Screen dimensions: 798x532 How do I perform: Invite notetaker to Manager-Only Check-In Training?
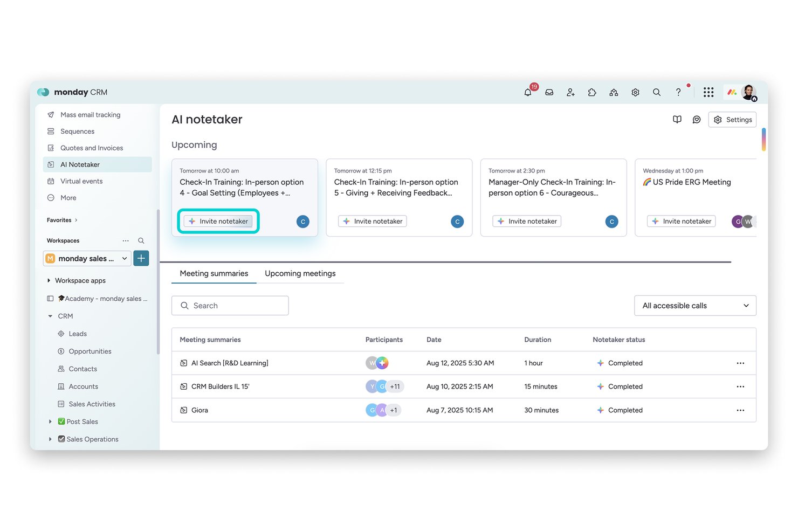point(527,222)
